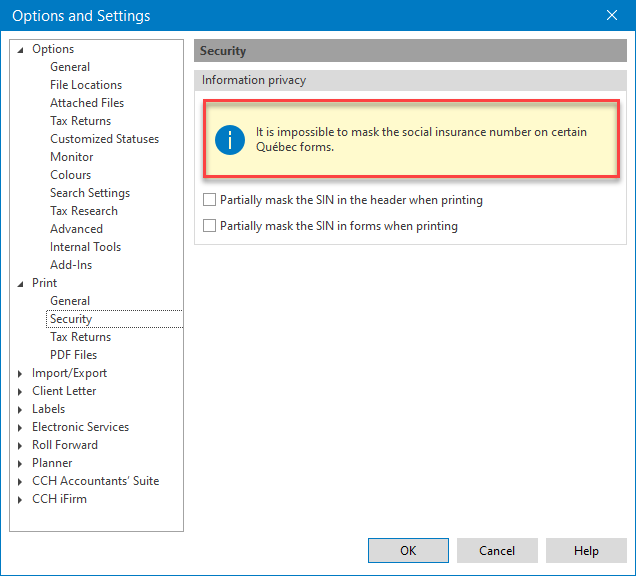This screenshot has height=576, width=636.
Task: Select the Colours option page
Action: pyautogui.click(x=70, y=175)
